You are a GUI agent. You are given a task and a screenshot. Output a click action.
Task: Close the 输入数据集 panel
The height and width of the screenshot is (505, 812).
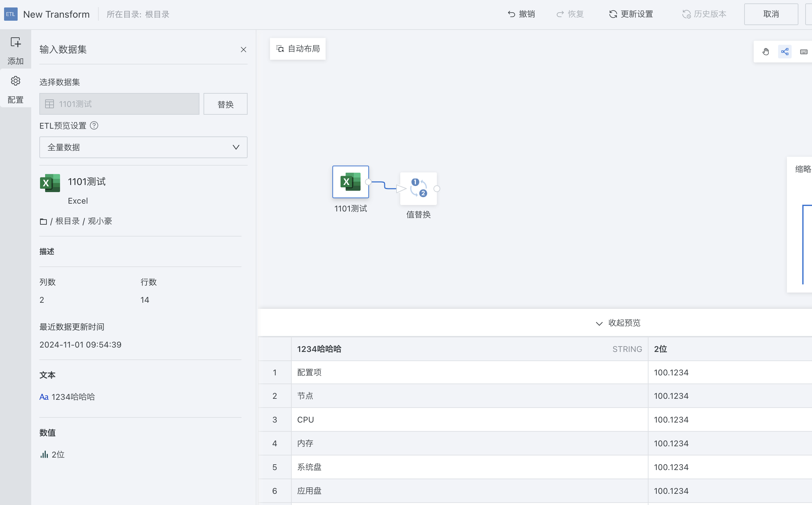point(244,50)
